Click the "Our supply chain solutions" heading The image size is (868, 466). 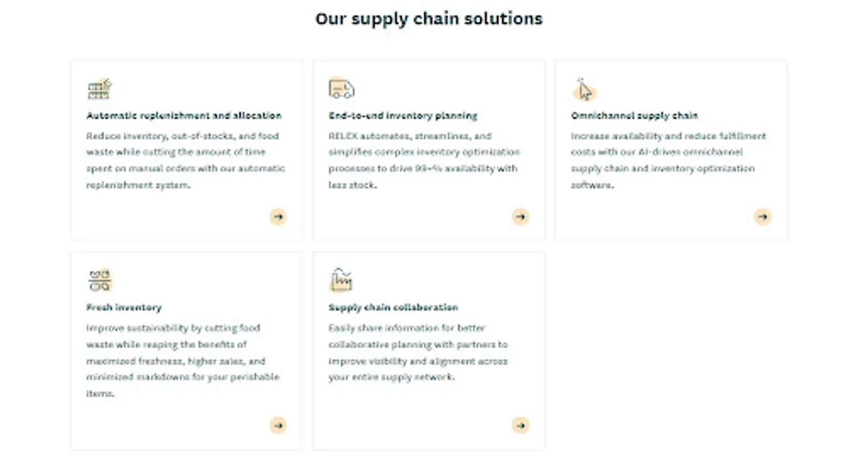pos(429,19)
